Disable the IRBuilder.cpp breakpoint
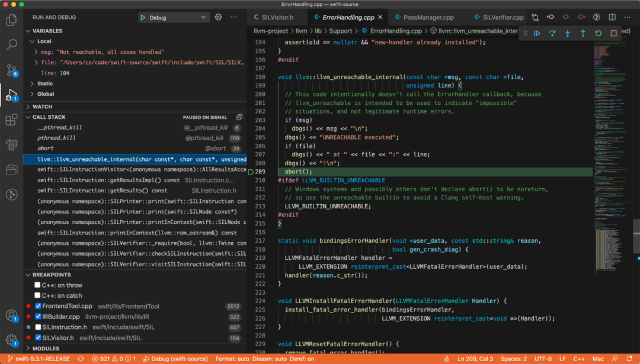 tap(38, 316)
